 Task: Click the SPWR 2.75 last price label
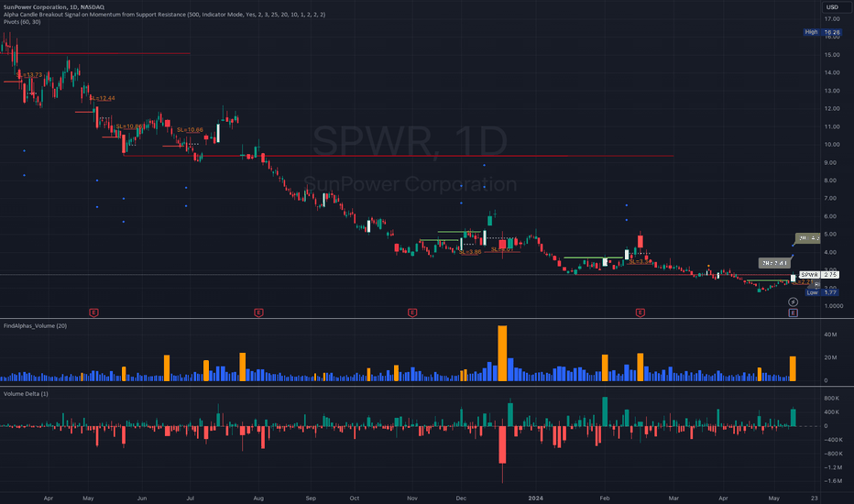point(819,275)
